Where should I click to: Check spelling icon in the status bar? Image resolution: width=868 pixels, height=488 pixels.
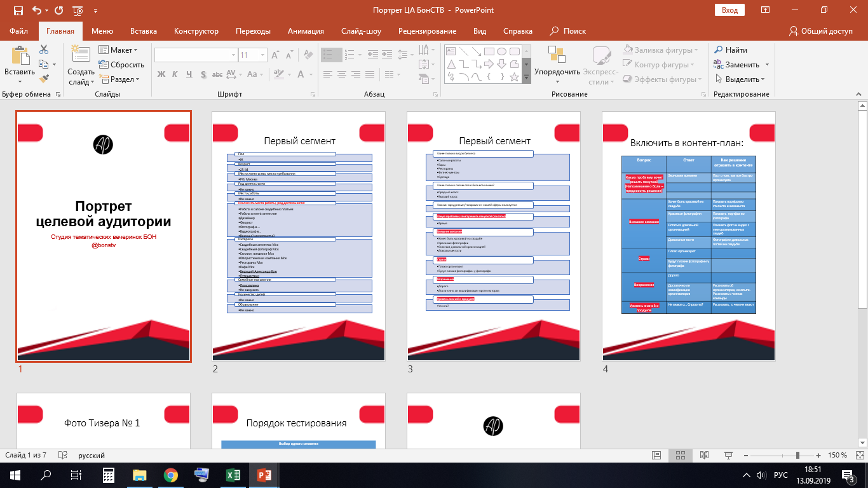(62, 456)
